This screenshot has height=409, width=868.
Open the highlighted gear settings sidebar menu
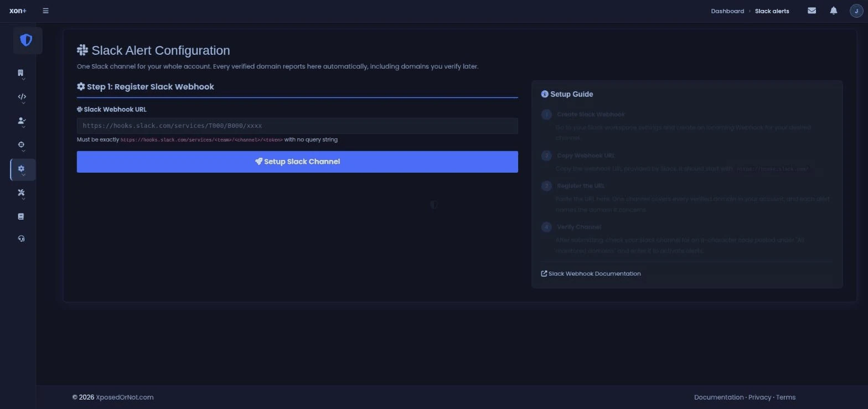pyautogui.click(x=22, y=170)
